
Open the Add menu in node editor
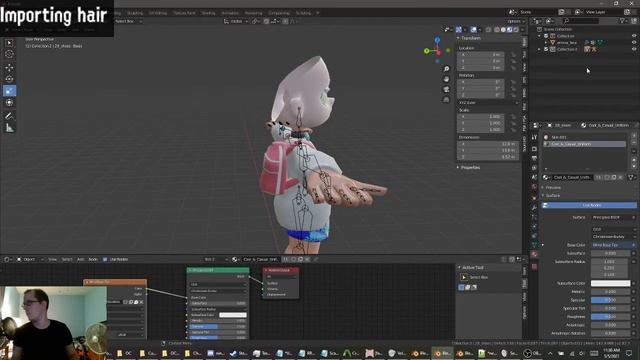click(80, 260)
